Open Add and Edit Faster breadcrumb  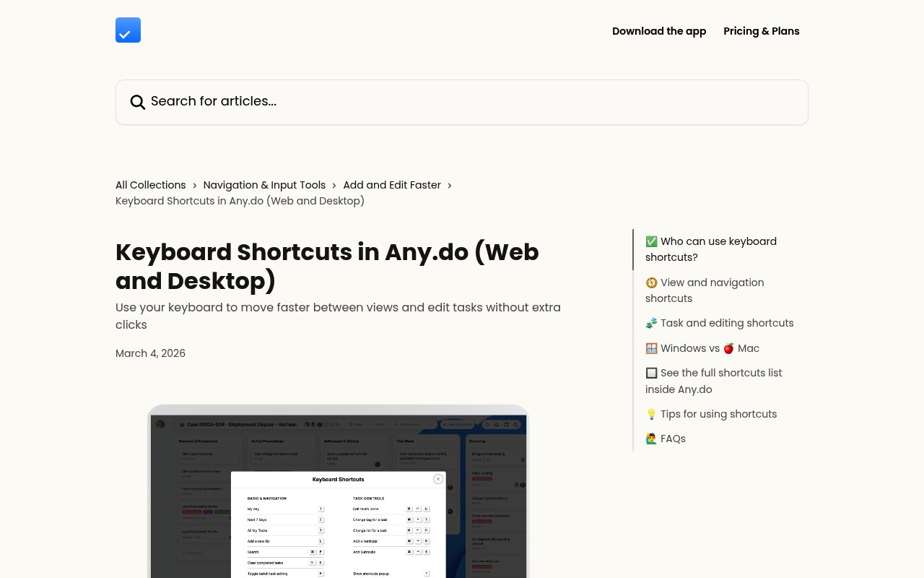(392, 185)
